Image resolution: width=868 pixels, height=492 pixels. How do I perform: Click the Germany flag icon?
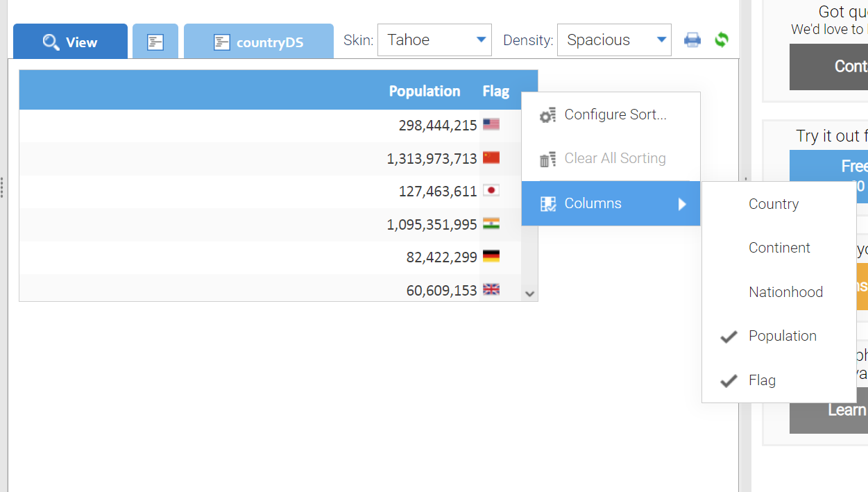[491, 257]
